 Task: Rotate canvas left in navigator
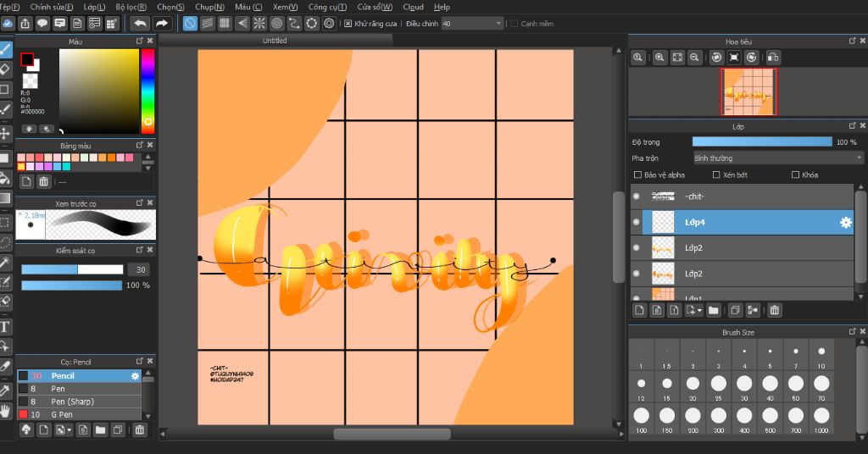pos(717,57)
